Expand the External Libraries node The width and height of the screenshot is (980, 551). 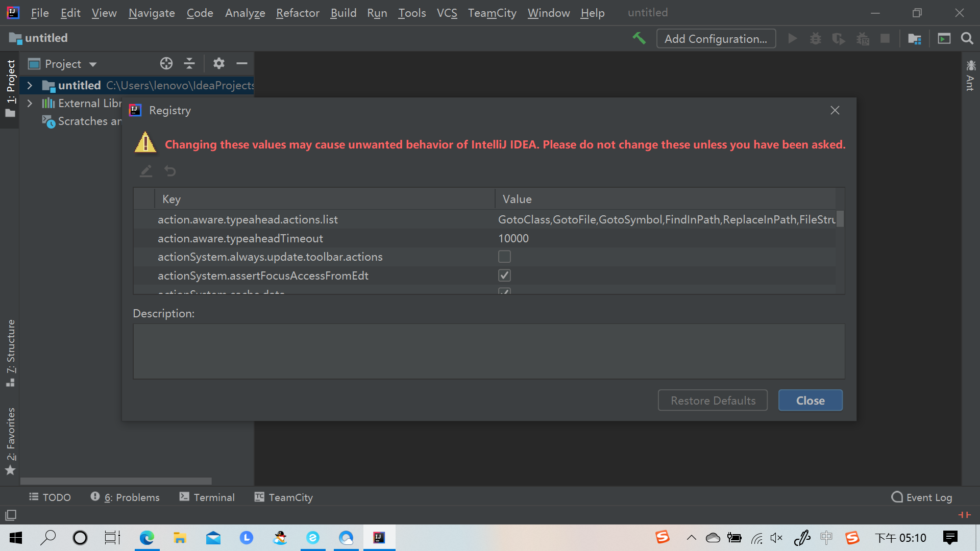point(29,103)
